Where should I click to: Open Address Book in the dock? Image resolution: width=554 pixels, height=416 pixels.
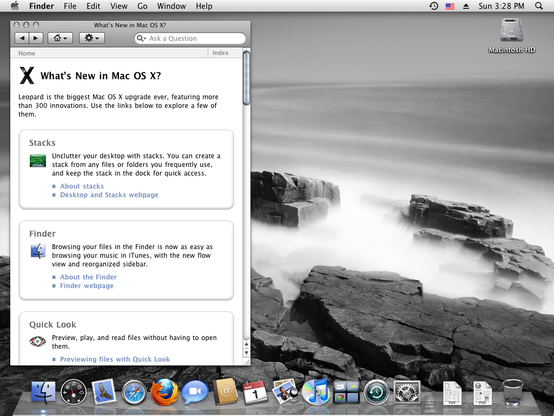tap(225, 392)
